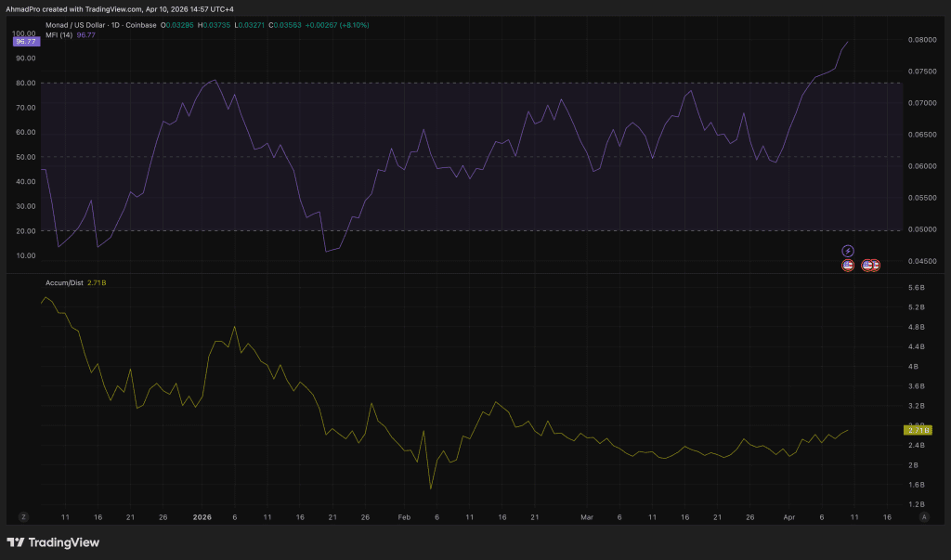Click the lightning bolt instant trading icon
The width and height of the screenshot is (951, 560).
[847, 251]
